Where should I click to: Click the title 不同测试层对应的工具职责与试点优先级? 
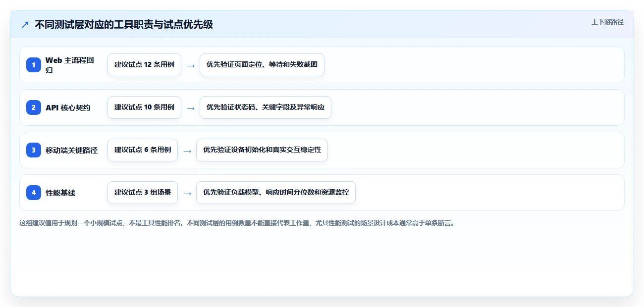click(x=124, y=24)
